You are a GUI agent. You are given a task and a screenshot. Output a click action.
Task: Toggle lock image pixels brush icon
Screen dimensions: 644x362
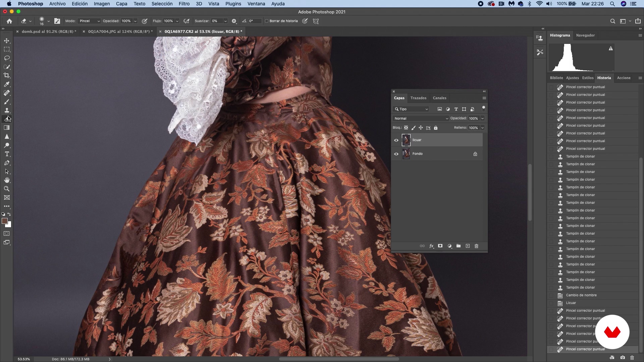point(413,128)
